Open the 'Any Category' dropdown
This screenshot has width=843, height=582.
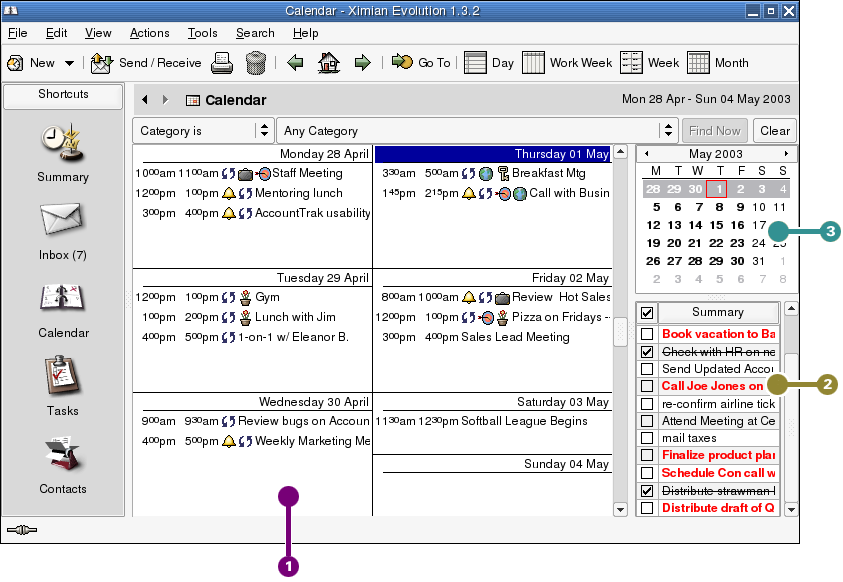478,131
